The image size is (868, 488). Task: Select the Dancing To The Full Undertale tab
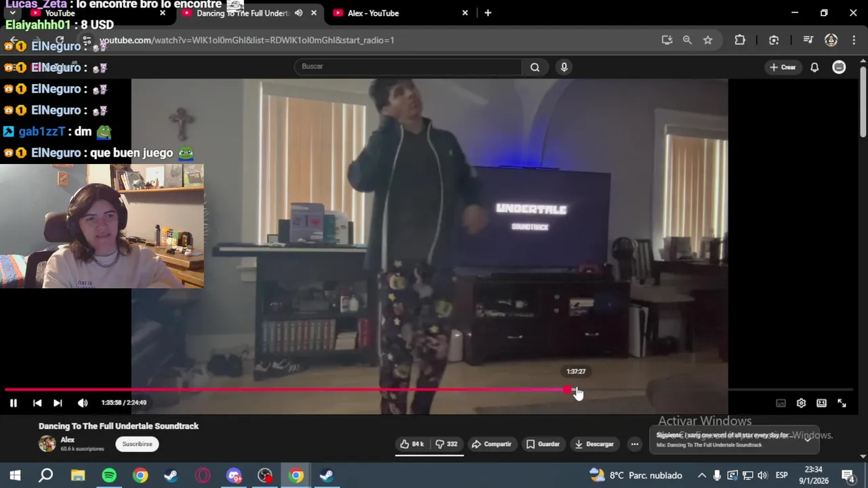coord(243,13)
